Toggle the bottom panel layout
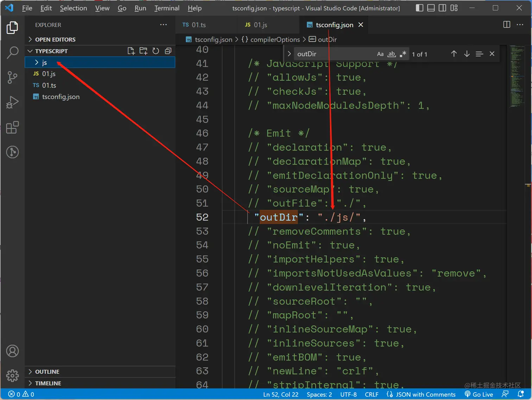Viewport: 532px width, 400px height. [x=431, y=8]
